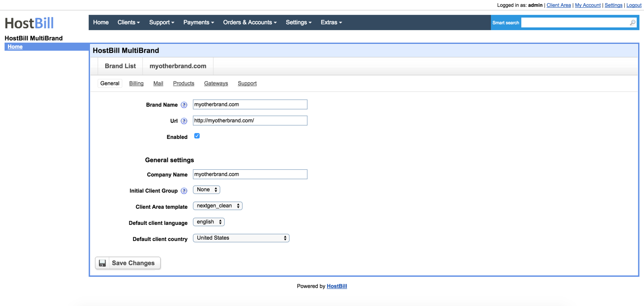Open the Billing sub-tab

pyautogui.click(x=136, y=83)
